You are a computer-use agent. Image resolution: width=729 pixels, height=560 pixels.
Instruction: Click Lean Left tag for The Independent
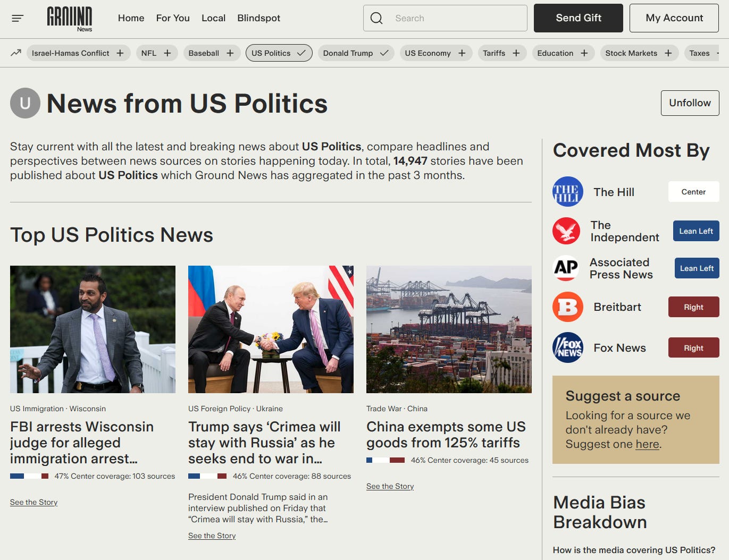coord(696,231)
